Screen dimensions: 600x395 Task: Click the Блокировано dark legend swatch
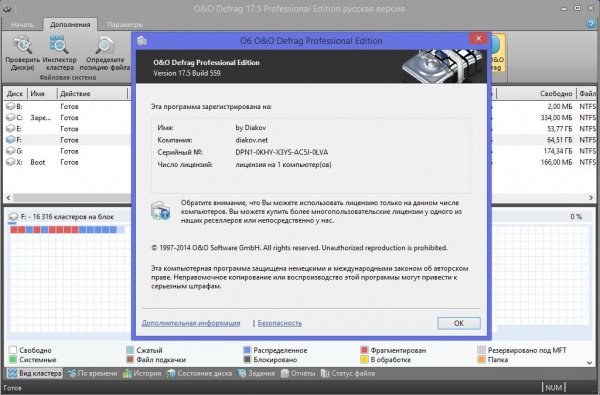click(247, 359)
